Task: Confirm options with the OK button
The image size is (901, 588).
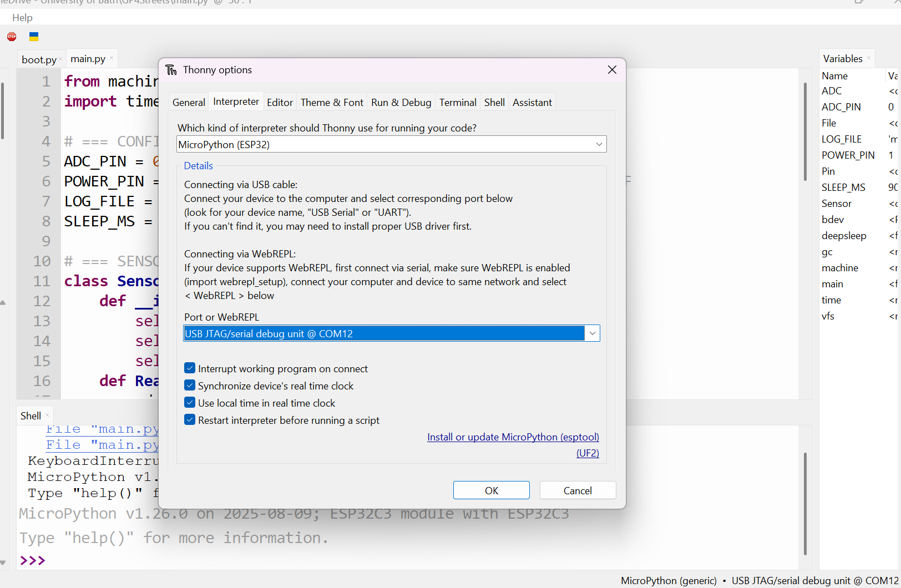Action: coord(492,490)
